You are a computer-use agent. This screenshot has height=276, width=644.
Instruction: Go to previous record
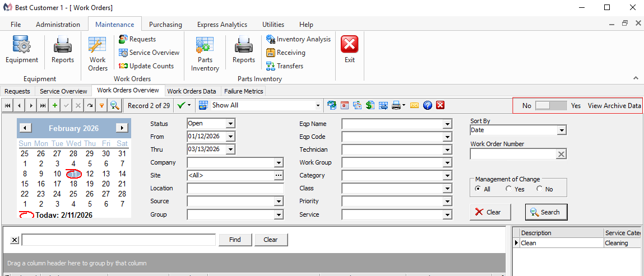click(x=19, y=105)
